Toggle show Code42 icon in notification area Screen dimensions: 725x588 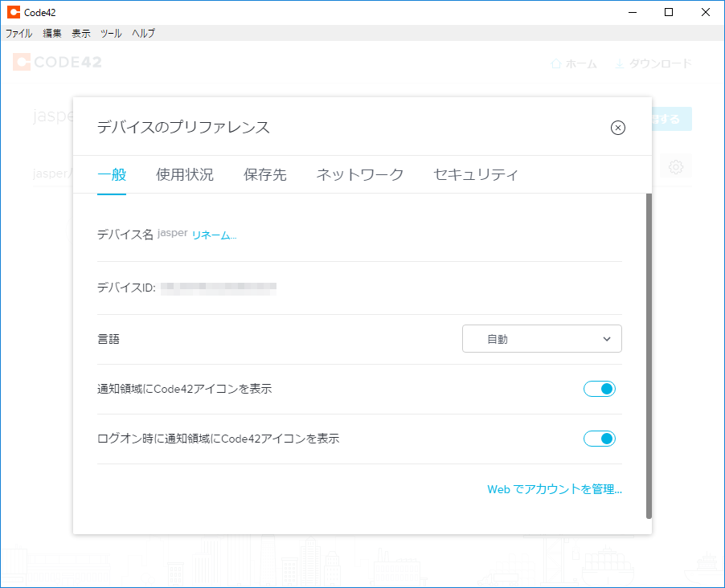coord(600,389)
